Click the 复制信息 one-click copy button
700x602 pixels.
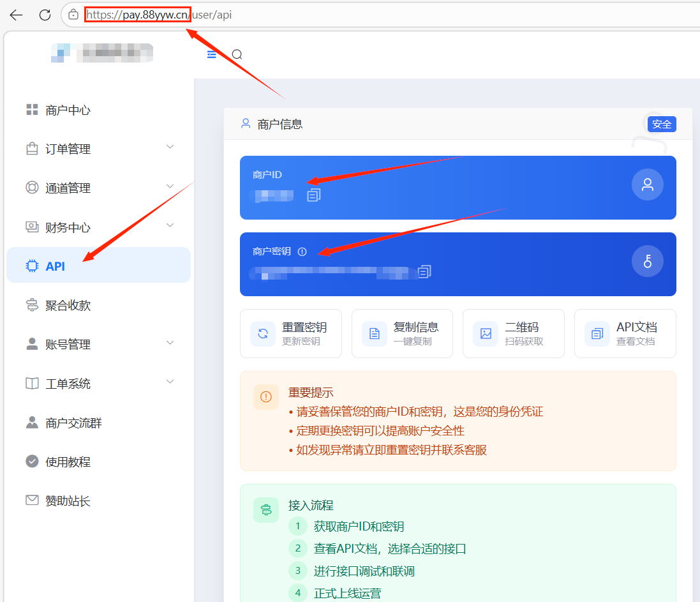pos(402,333)
